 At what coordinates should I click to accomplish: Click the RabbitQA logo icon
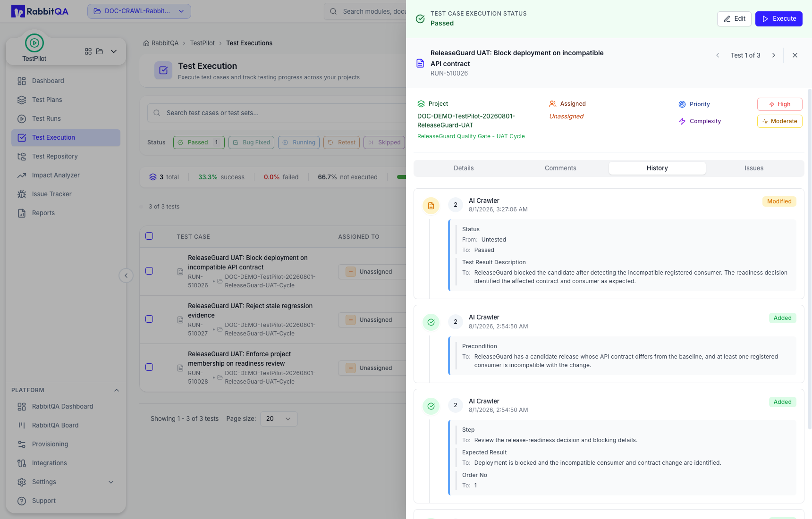click(18, 11)
